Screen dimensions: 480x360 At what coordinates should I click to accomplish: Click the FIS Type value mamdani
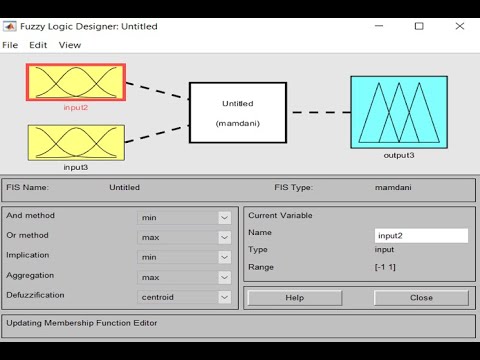point(393,187)
